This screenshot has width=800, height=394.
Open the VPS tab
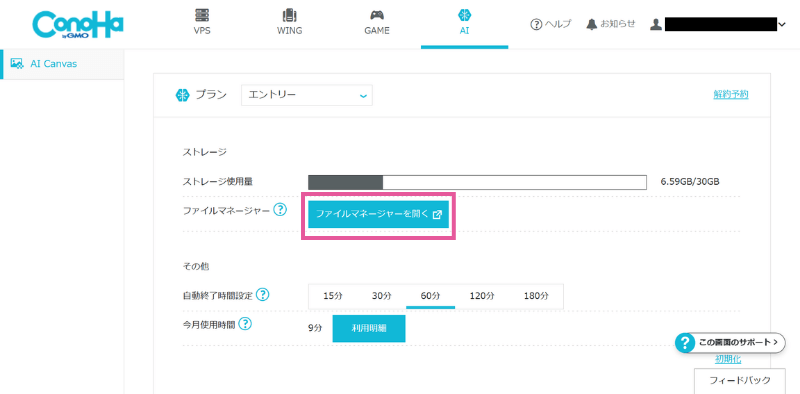[202, 22]
